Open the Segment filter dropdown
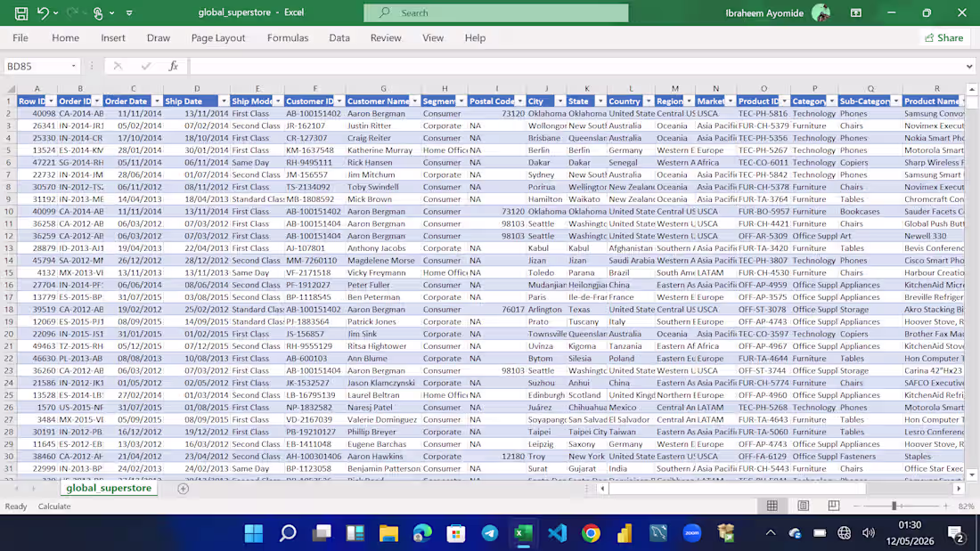Viewport: 980px width, 551px height. pyautogui.click(x=461, y=101)
